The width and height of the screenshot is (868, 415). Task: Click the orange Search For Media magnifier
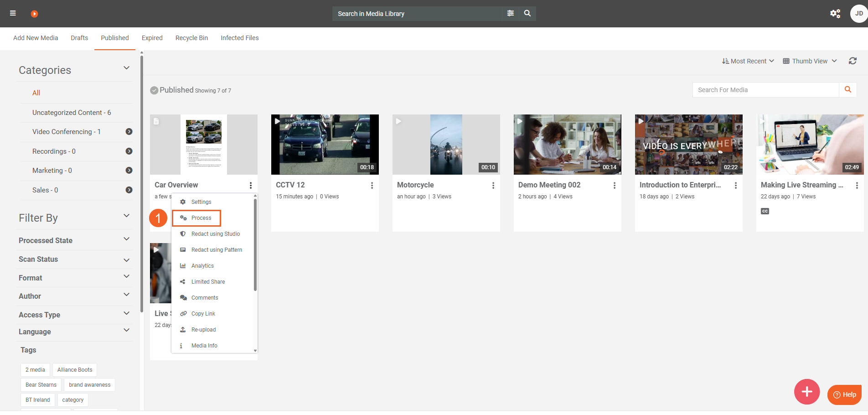click(x=847, y=90)
